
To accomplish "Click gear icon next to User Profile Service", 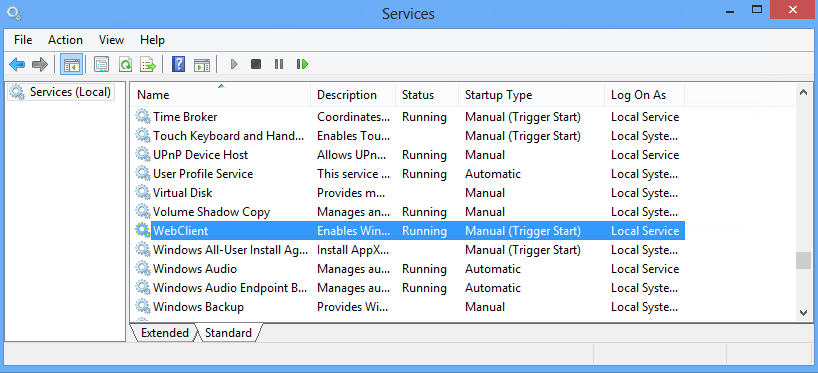I will tap(143, 174).
